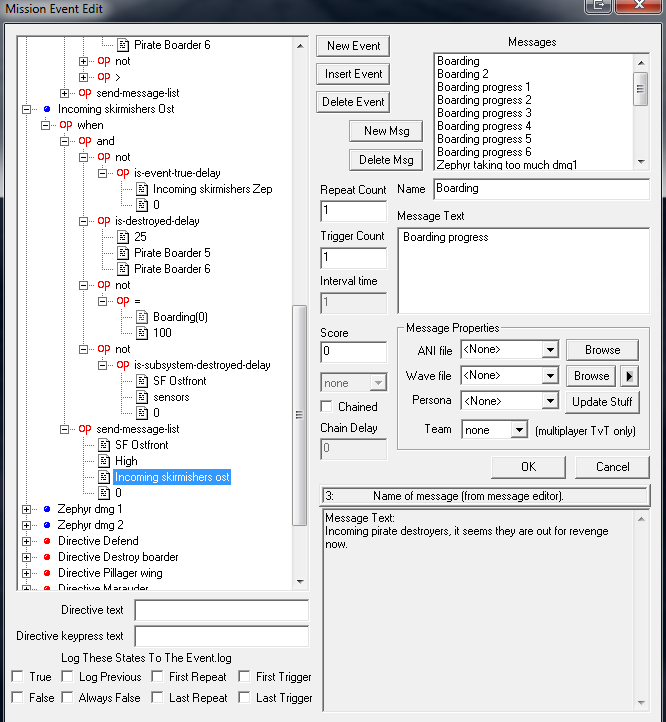Image resolution: width=666 pixels, height=722 pixels.
Task: Click the play wave file arrow button
Action: [629, 376]
